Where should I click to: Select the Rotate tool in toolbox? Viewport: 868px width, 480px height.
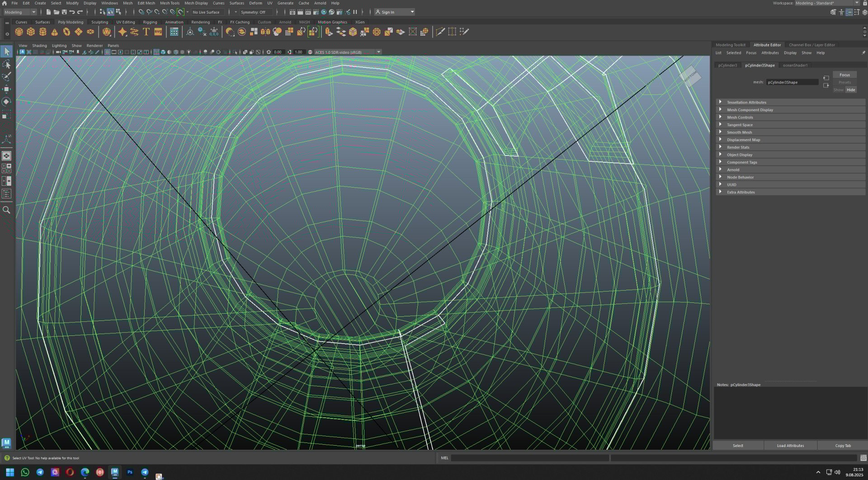[x=6, y=102]
